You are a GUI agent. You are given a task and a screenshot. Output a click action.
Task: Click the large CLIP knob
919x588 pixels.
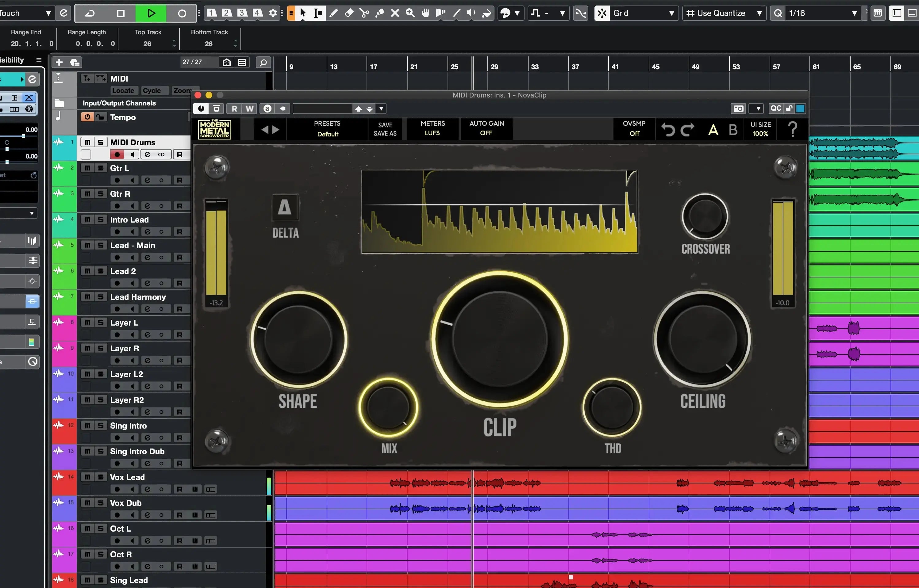click(500, 339)
